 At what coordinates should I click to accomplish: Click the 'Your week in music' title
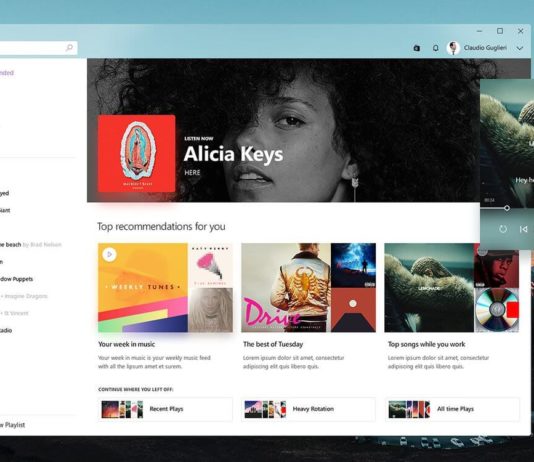click(126, 344)
